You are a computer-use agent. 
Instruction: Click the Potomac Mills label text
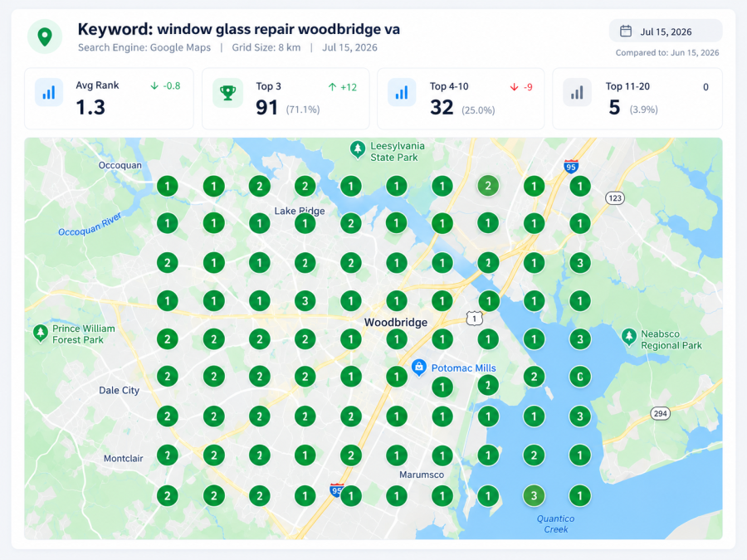point(463,368)
